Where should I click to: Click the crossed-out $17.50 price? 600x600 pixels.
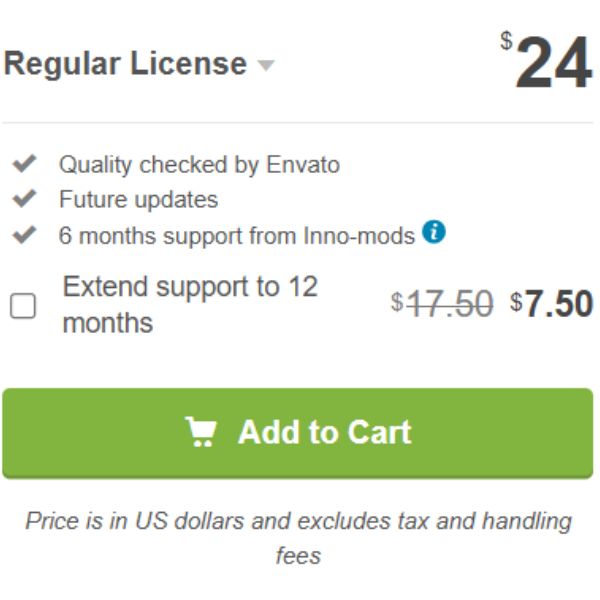(x=442, y=304)
